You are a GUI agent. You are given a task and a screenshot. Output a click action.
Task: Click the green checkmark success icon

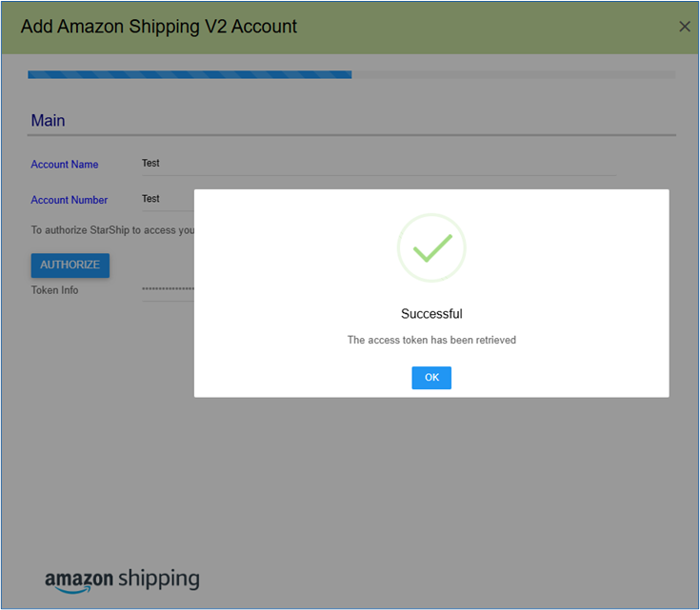pos(432,248)
